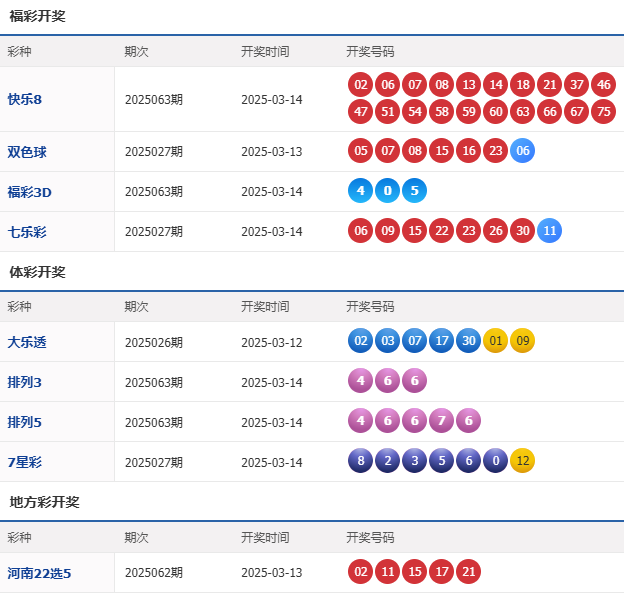The height and width of the screenshot is (593, 624).
Task: Select issue 2025063期 in the 排列3 row
Action: (x=154, y=382)
